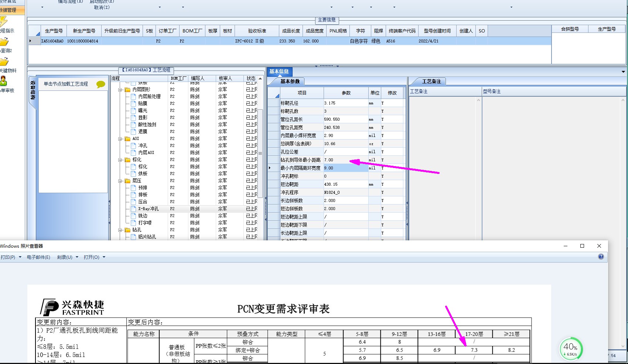Collapse the 层压 tree node
The width and height of the screenshot is (628, 364).
(x=120, y=181)
